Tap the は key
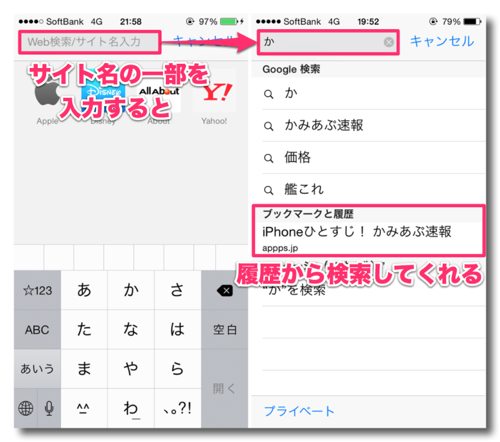 point(178,330)
